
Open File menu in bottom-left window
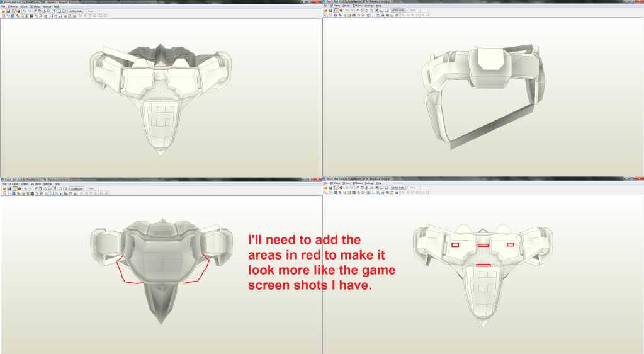4,184
